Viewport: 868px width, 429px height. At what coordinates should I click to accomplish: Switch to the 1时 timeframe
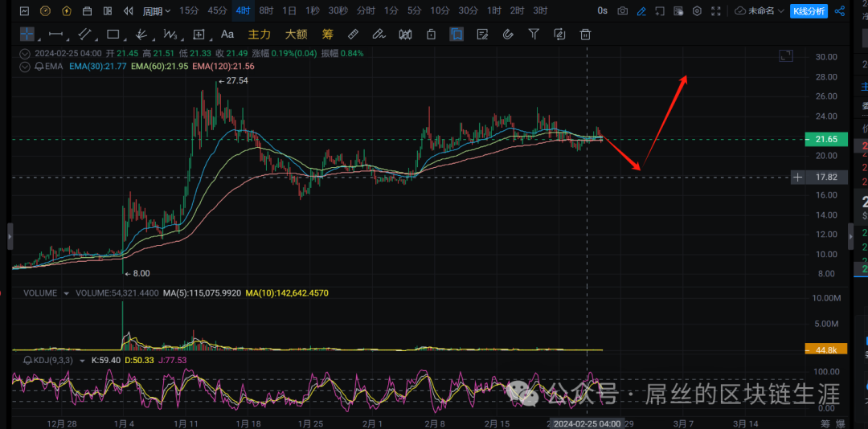pos(494,10)
